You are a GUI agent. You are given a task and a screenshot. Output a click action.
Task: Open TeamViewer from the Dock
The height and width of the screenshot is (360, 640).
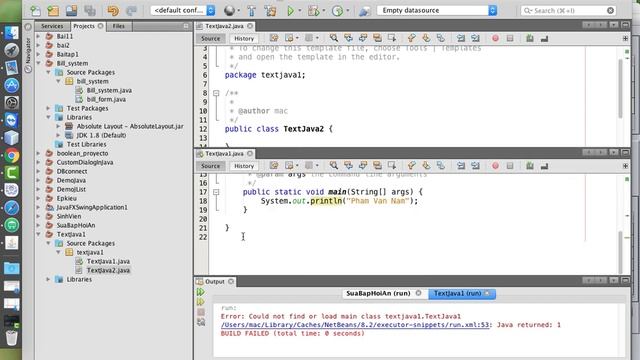pos(11,120)
